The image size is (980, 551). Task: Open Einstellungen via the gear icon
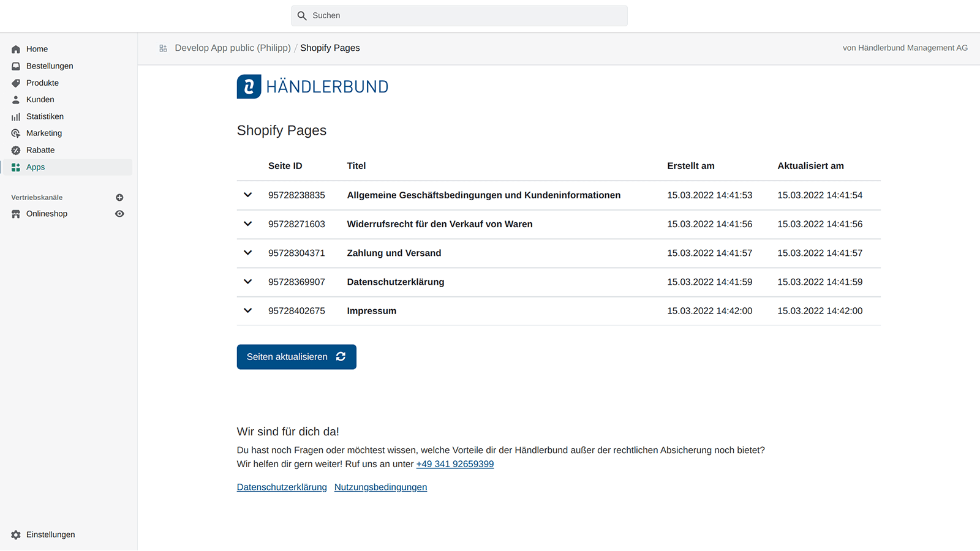tap(15, 534)
